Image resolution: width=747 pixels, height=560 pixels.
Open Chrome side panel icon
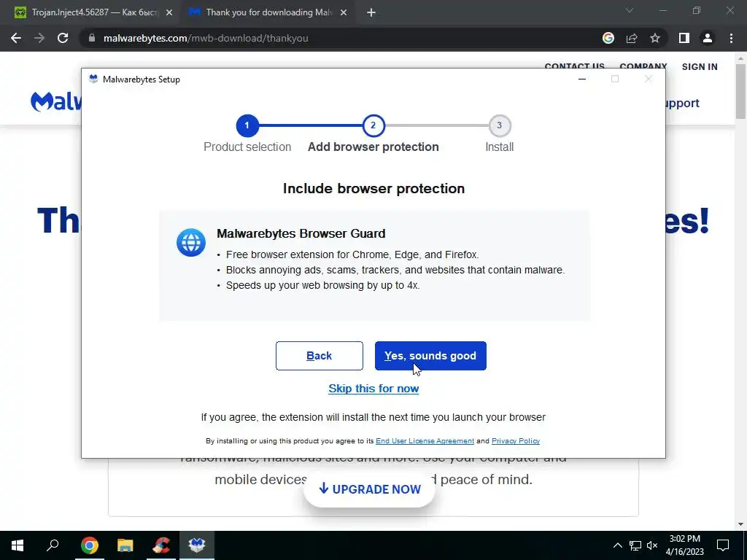click(x=684, y=38)
